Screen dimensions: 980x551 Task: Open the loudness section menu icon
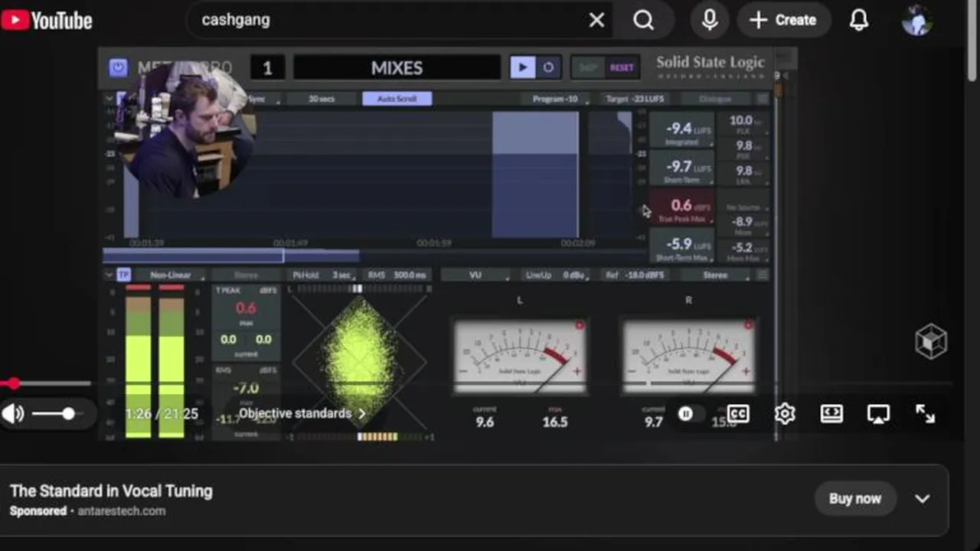pos(763,99)
